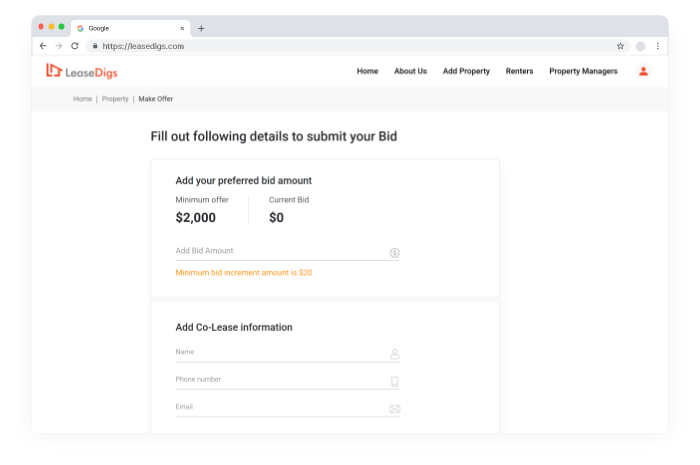Close the Google browser tab
700x465 pixels.
tap(182, 28)
